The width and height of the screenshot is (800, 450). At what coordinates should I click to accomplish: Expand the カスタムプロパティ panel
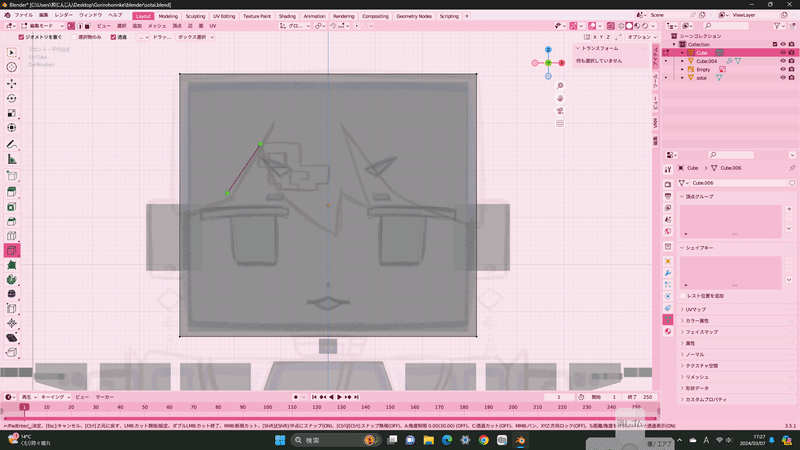coord(682,399)
